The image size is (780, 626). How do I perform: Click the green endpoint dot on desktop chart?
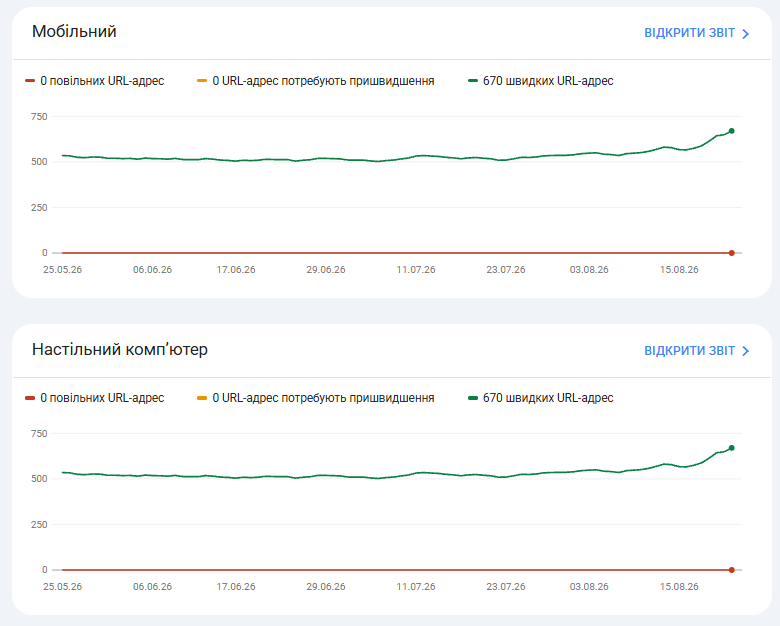pos(731,448)
